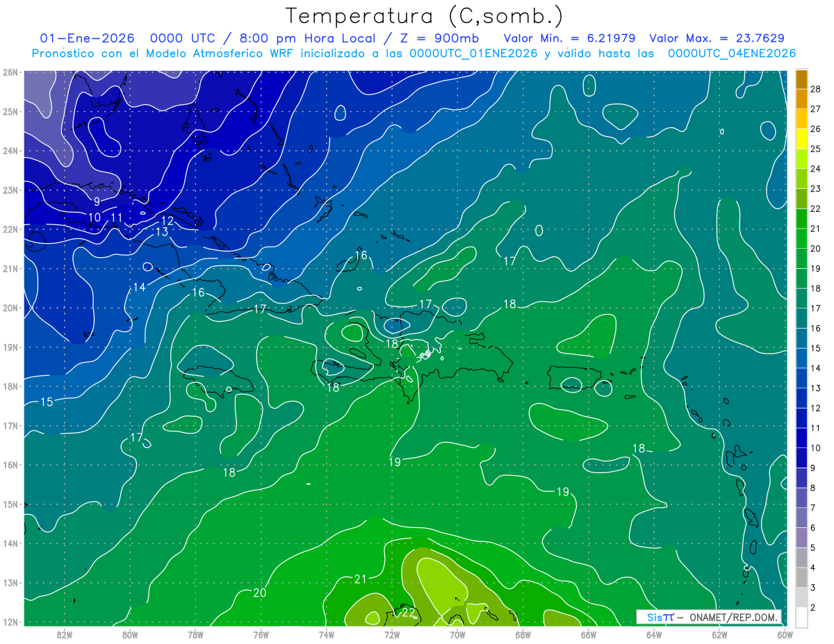Click the contour label 22 on the map
Screen dimensions: 834x644
[409, 613]
